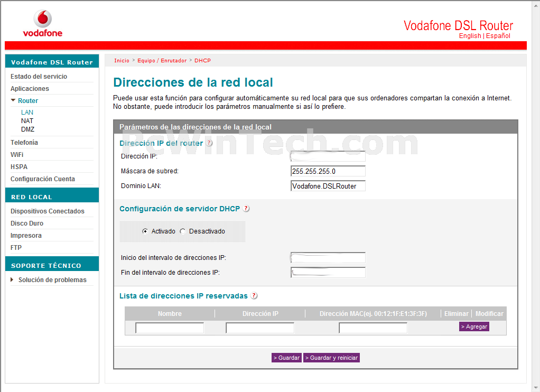
Task: Click the Agregar button
Action: pos(474,326)
